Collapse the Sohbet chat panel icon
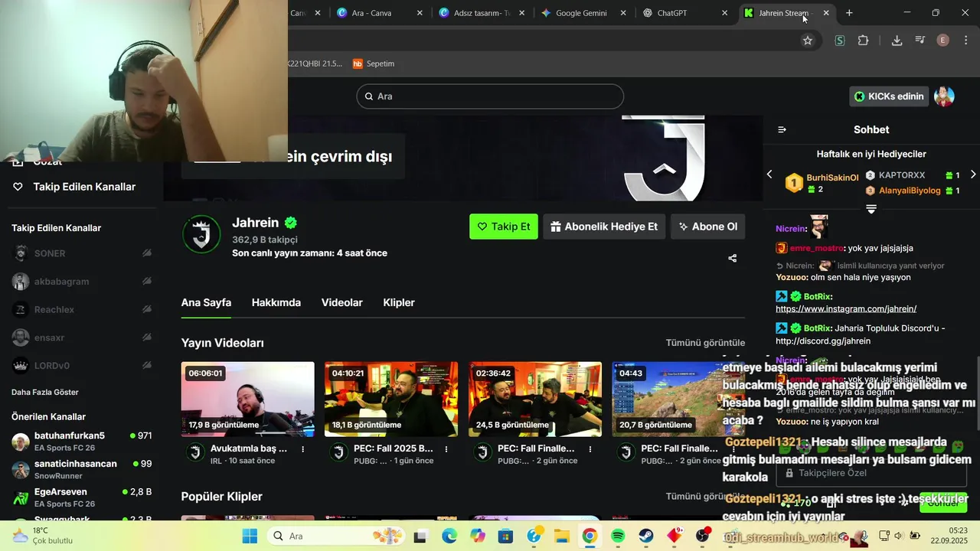Image resolution: width=980 pixels, height=551 pixels. (x=782, y=130)
